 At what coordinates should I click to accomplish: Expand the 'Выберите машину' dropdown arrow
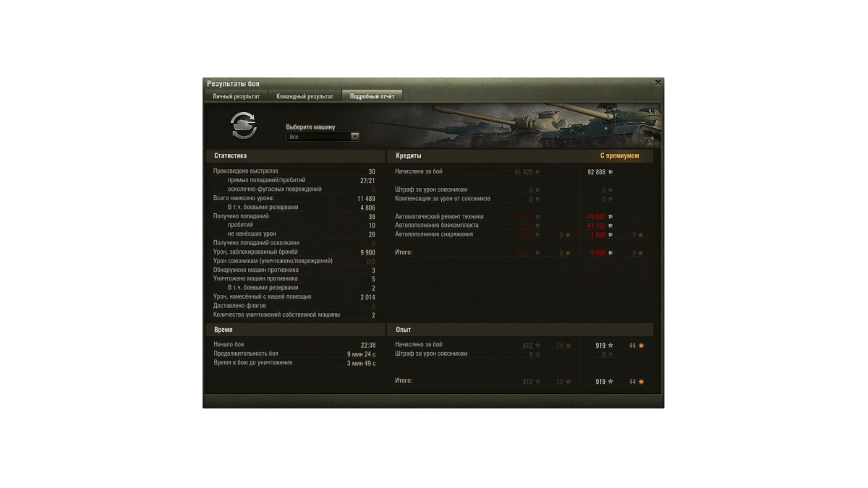click(x=355, y=136)
